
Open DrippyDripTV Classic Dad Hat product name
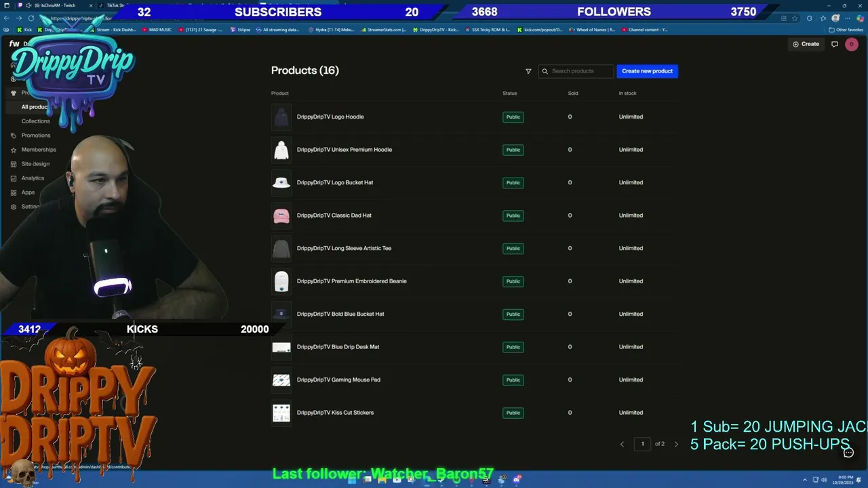(x=334, y=216)
